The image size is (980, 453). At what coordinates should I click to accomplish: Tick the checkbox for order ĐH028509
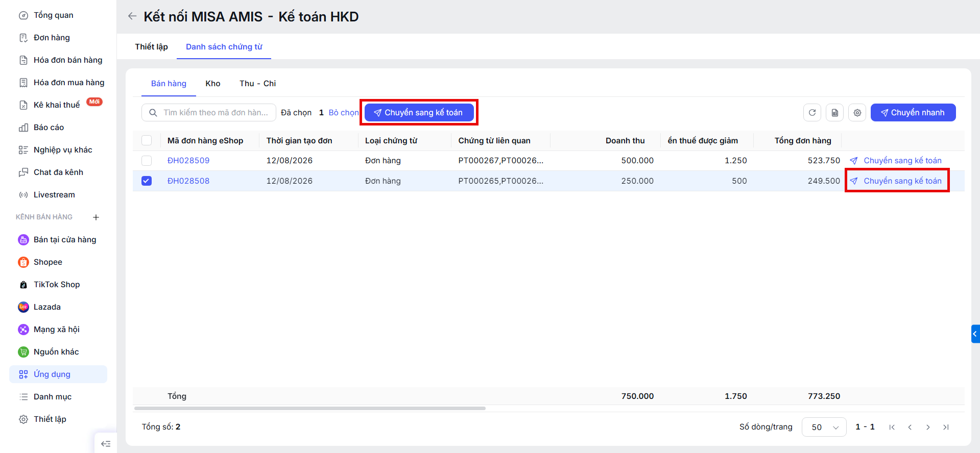pos(147,161)
